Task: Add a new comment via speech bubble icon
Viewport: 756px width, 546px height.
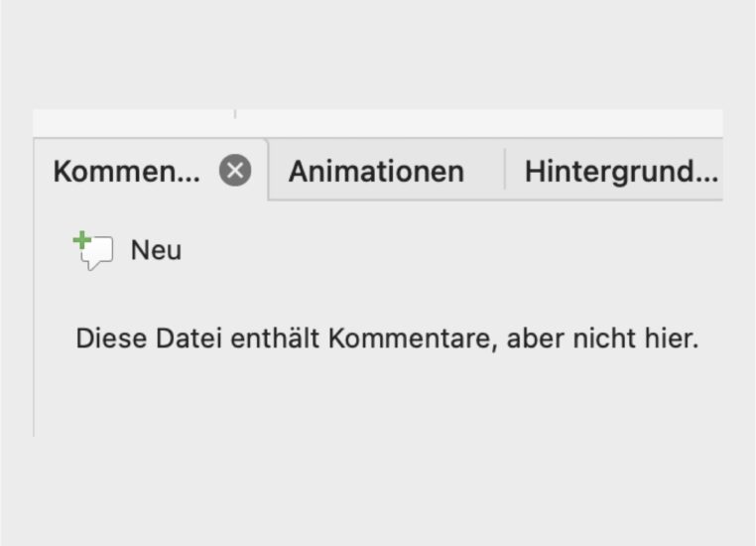Action: pyautogui.click(x=93, y=250)
